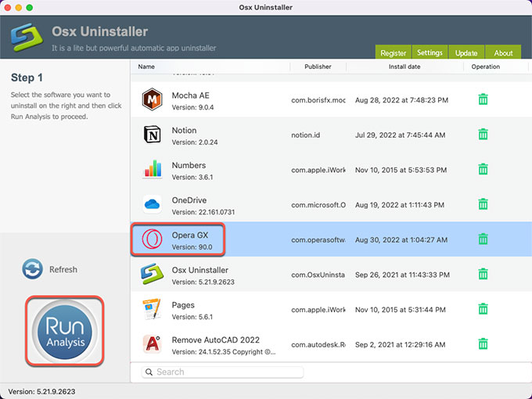Click the Version: 90.0 text
Image resolution: width=532 pixels, height=399 pixels.
point(192,247)
